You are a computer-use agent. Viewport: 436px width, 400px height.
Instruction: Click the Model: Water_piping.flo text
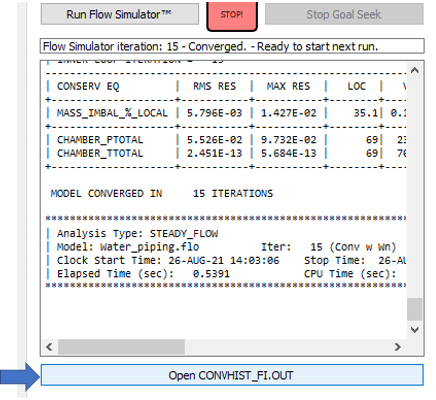point(128,247)
